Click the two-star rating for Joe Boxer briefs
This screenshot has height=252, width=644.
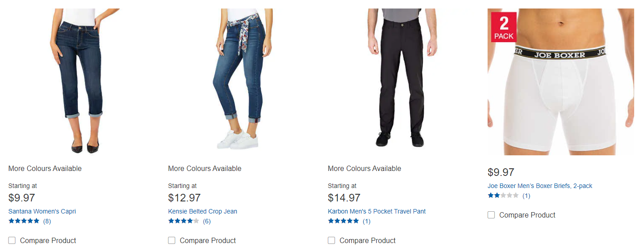503,196
